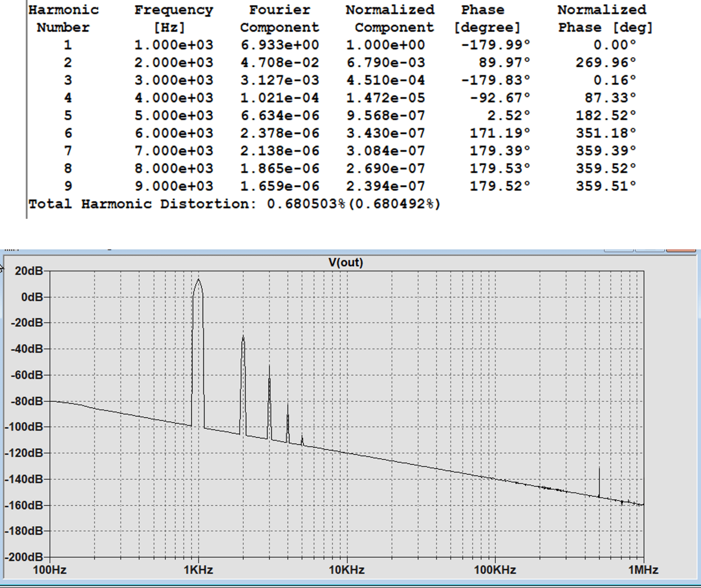Click normalized phase 269.96°
Image resolution: width=701 pixels, height=588 pixels.
click(606, 63)
